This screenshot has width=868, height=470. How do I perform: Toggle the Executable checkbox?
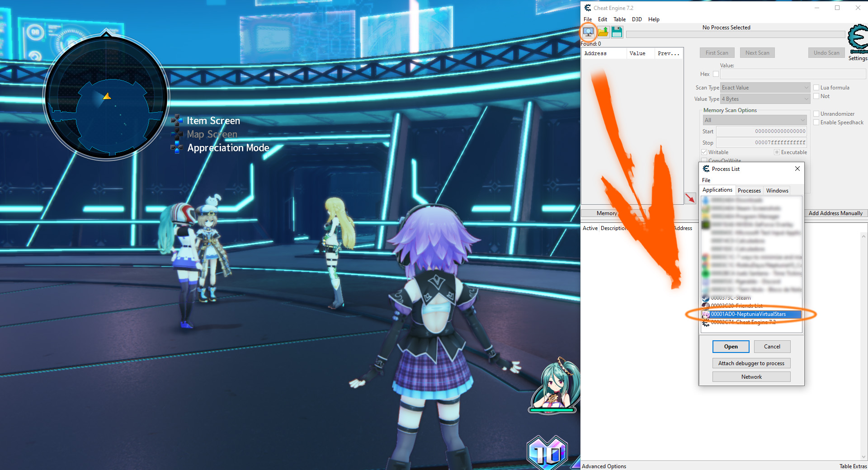pyautogui.click(x=777, y=152)
